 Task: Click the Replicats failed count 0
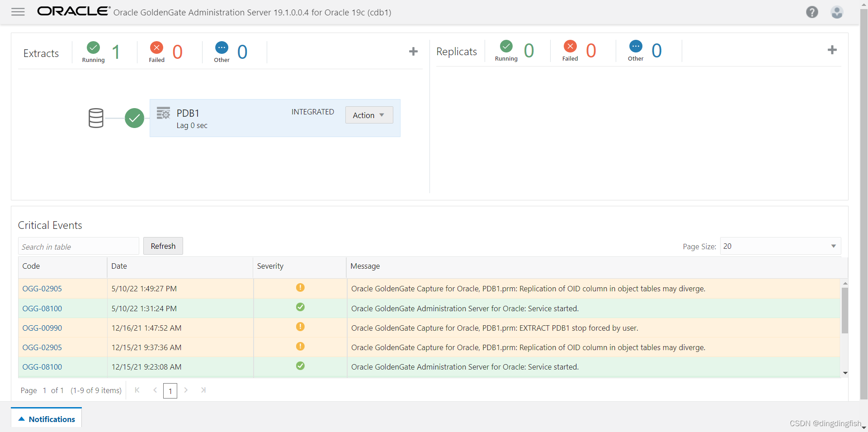coord(591,51)
